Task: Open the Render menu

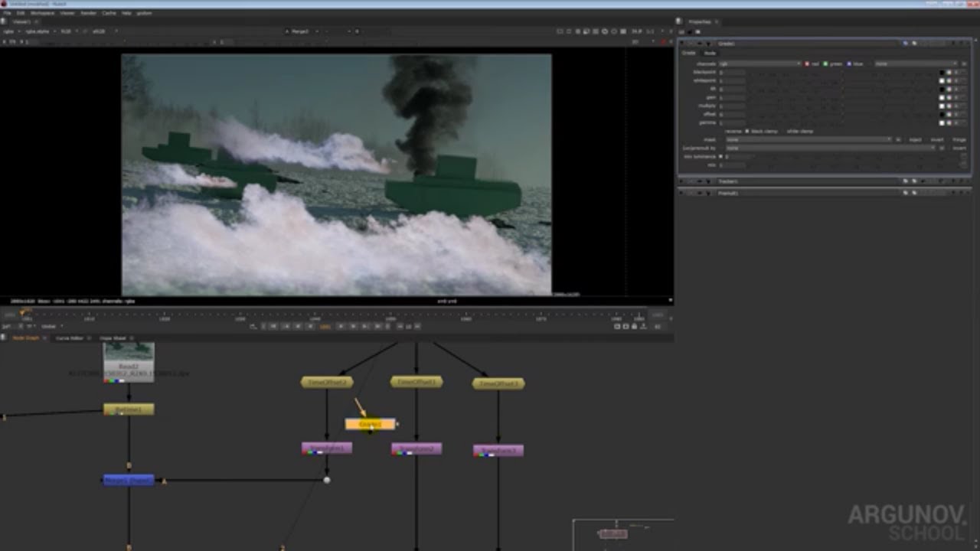Action: 89,13
